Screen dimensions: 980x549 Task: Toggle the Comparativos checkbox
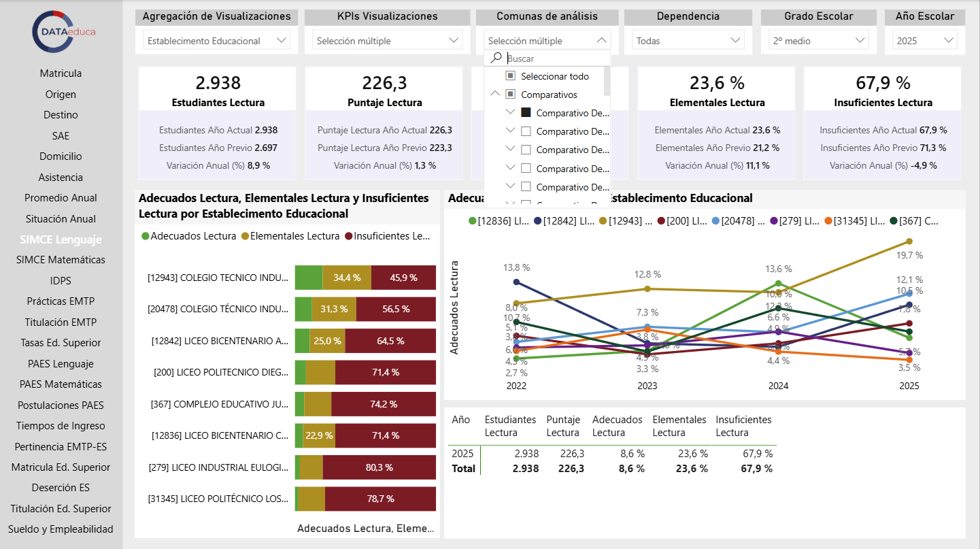[510, 95]
